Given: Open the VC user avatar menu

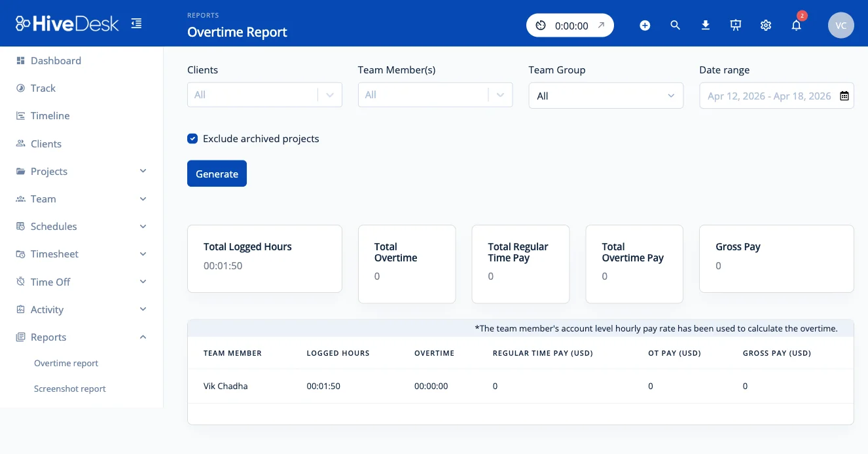Looking at the screenshot, I should [x=841, y=26].
